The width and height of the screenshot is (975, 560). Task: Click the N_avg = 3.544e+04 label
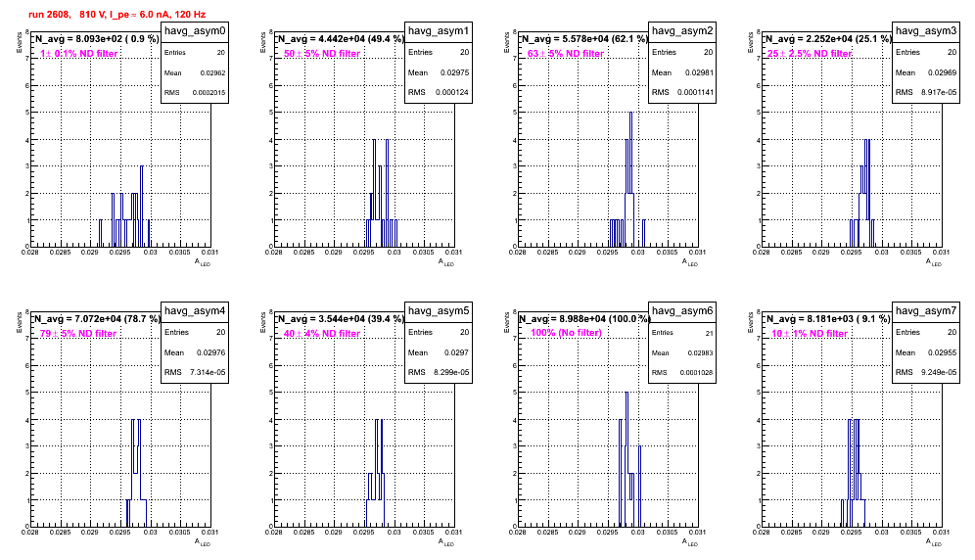click(x=340, y=318)
